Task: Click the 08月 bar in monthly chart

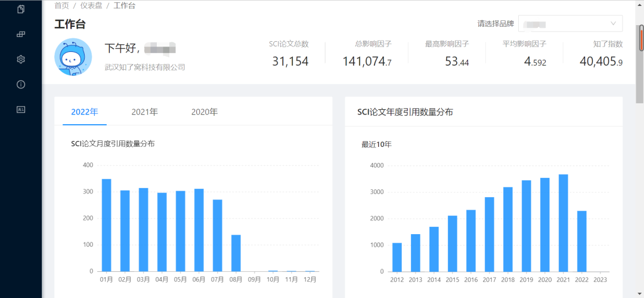Action: [x=236, y=253]
